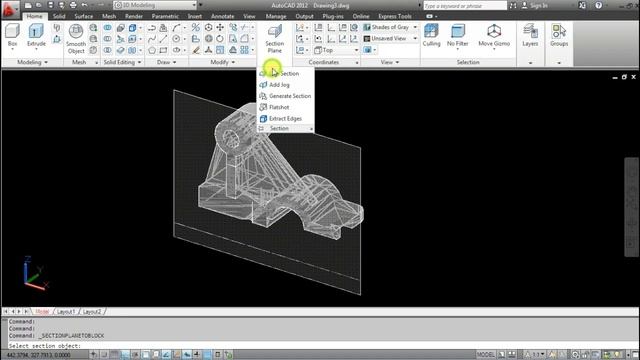Click the Help question mark icon
Viewport: 640px width, 360px height.
coord(598,5)
